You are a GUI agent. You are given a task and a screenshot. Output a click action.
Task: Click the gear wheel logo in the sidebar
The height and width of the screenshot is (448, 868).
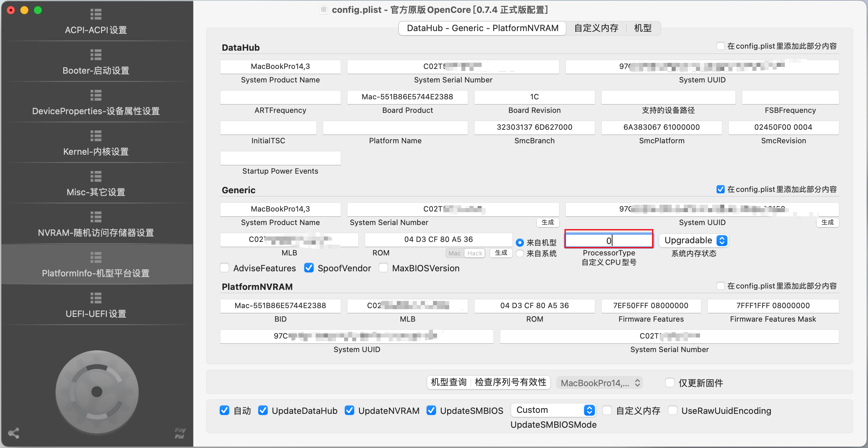[97, 392]
